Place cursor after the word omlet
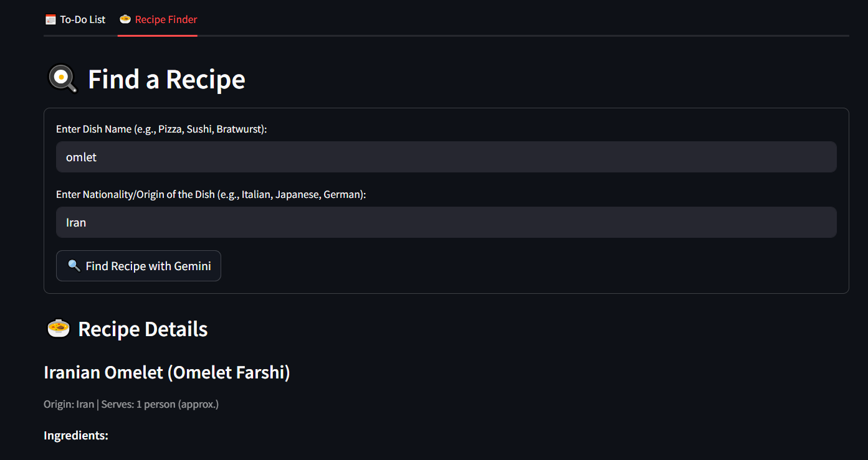This screenshot has width=868, height=460. pyautogui.click(x=98, y=157)
